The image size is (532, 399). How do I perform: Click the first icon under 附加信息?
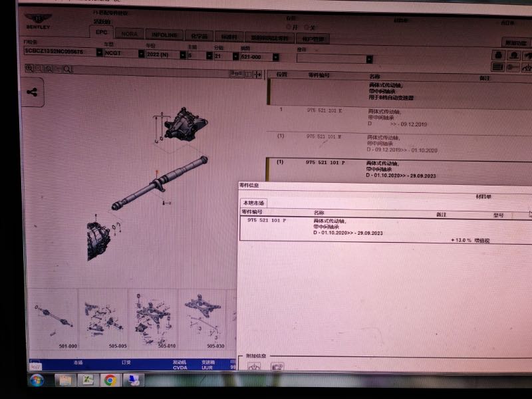253,366
